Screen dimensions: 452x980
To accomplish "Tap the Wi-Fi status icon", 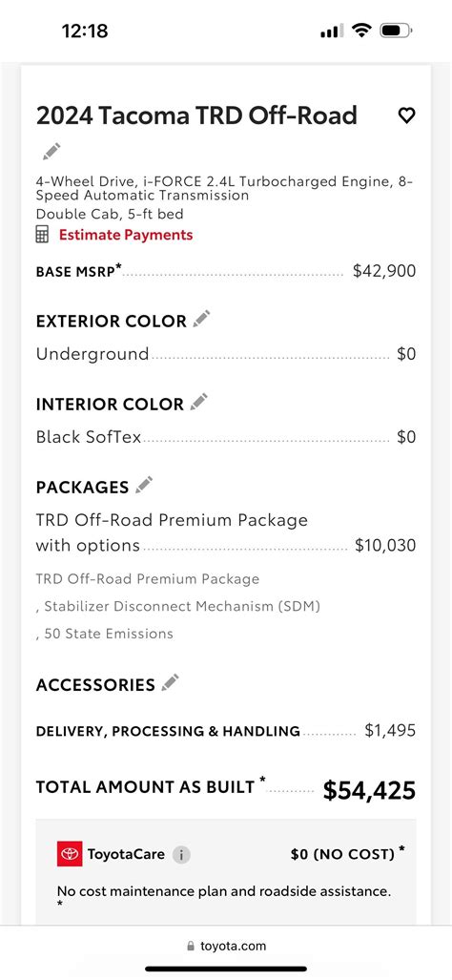I will [360, 30].
